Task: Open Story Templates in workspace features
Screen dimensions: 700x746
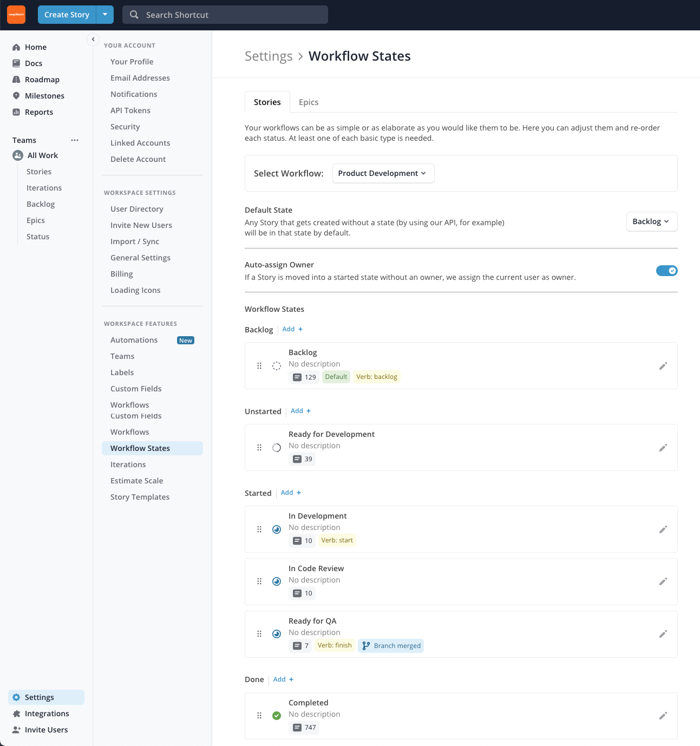Action: tap(140, 497)
